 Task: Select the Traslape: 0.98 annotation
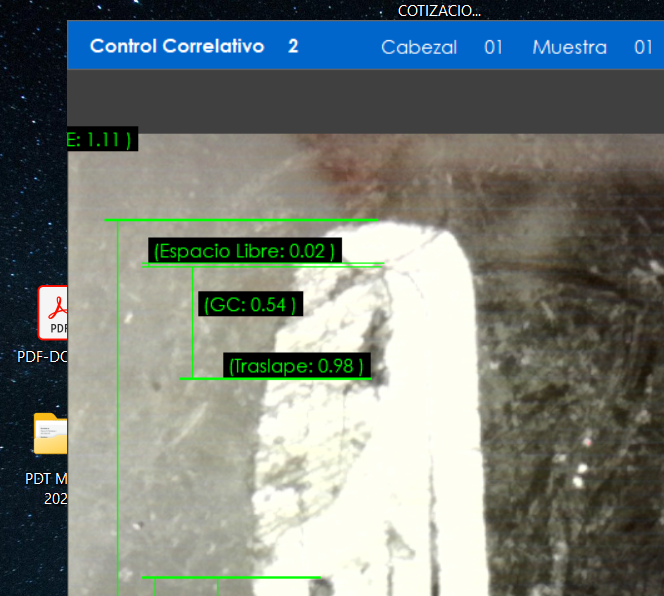click(x=296, y=366)
